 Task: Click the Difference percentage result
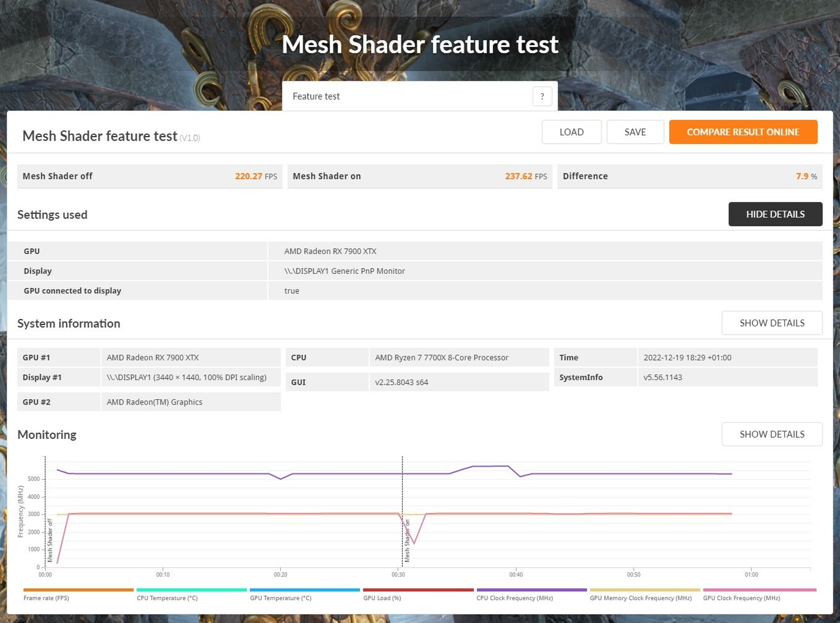[x=806, y=176]
